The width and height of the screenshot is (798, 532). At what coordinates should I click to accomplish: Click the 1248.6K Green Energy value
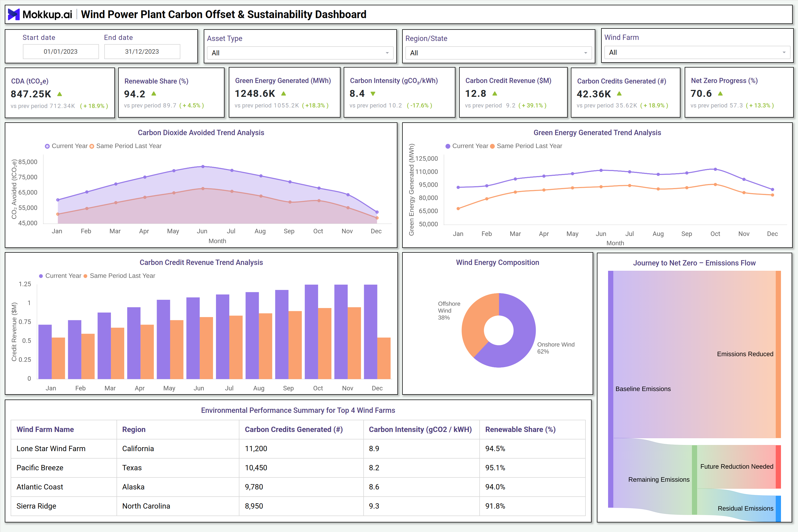(x=255, y=93)
